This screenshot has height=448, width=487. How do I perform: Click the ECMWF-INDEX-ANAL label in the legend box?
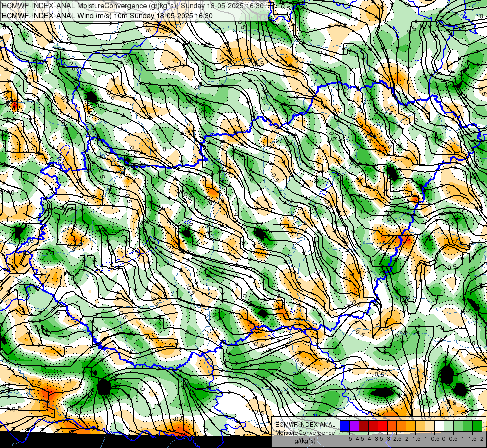tap(305, 425)
